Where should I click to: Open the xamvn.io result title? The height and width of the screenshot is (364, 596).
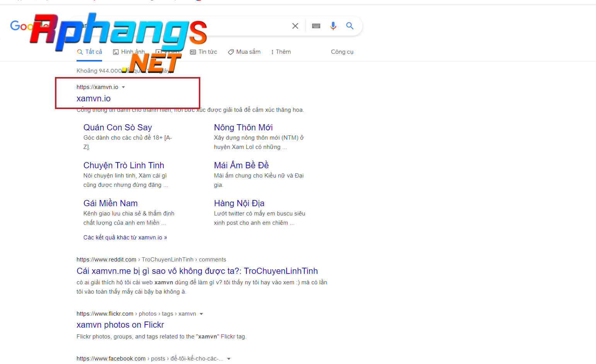(x=94, y=98)
